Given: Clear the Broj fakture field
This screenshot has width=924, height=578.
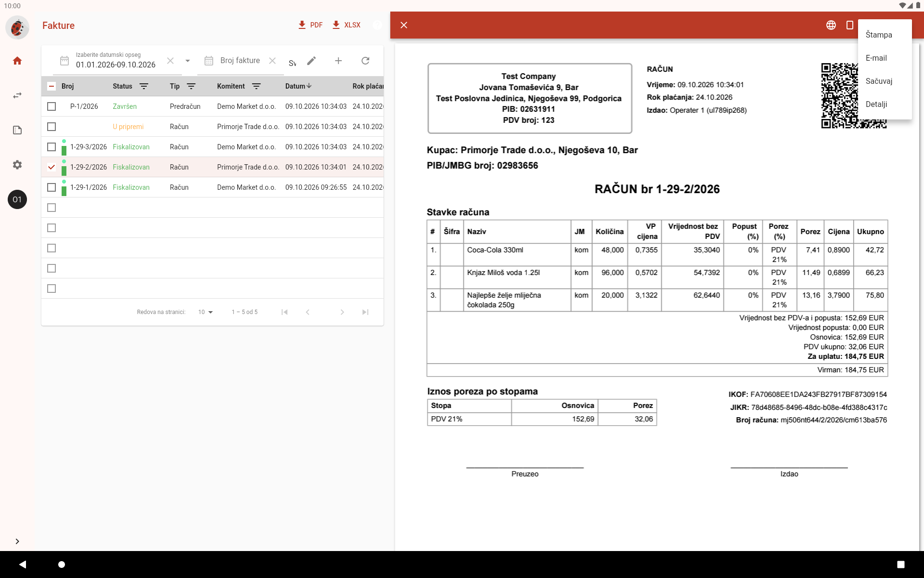Looking at the screenshot, I should (272, 61).
